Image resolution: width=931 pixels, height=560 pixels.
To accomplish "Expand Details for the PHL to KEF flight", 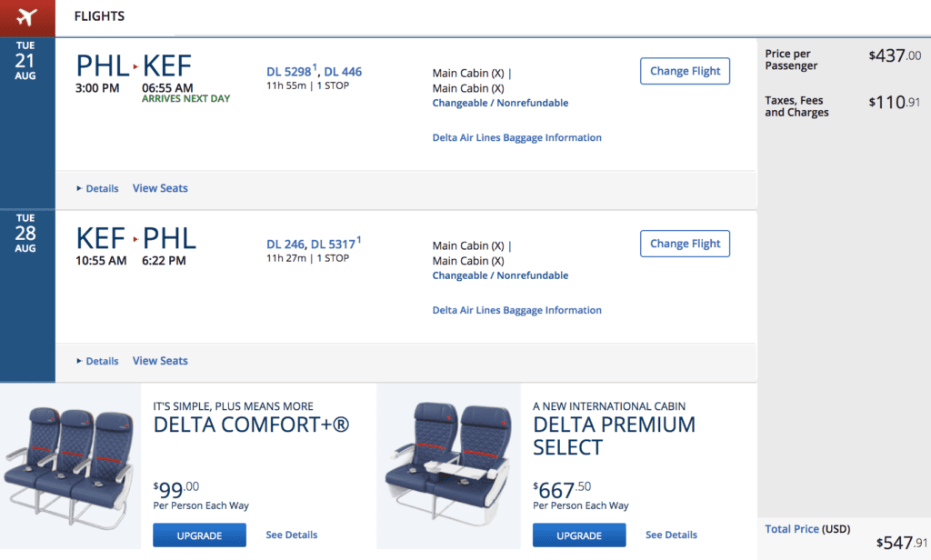I will coord(97,189).
